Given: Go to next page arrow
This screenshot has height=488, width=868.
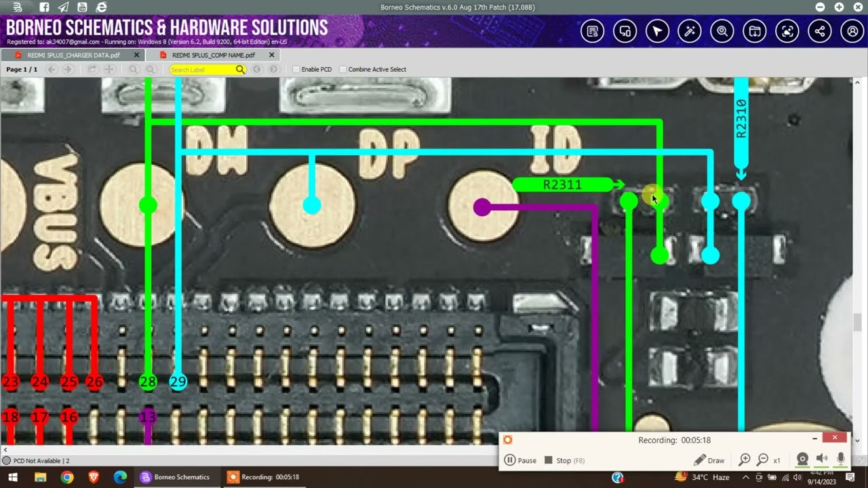Looking at the screenshot, I should pos(67,69).
